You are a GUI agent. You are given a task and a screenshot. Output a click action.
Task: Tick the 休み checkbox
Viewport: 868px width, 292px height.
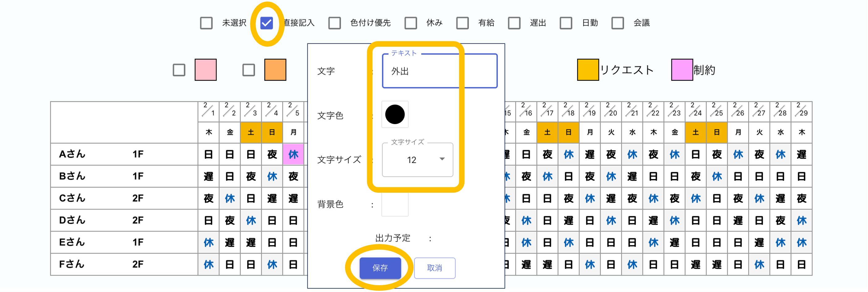(x=410, y=23)
